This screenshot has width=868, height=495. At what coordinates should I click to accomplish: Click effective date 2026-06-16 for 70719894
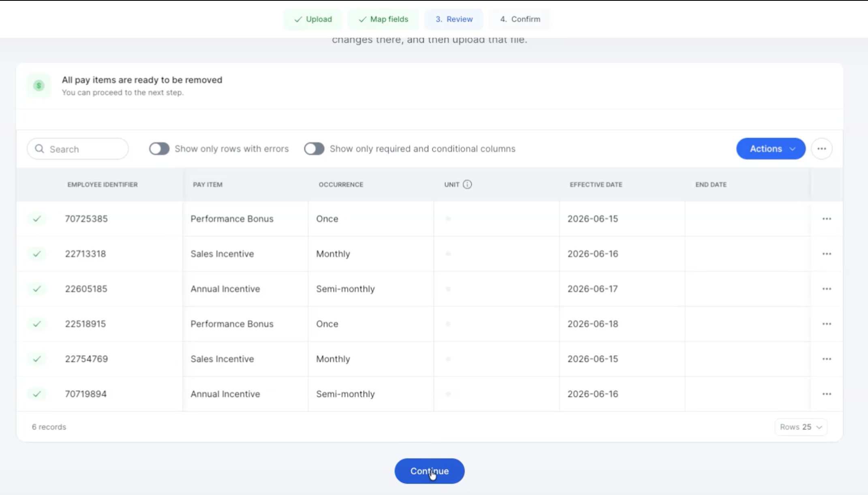point(592,394)
